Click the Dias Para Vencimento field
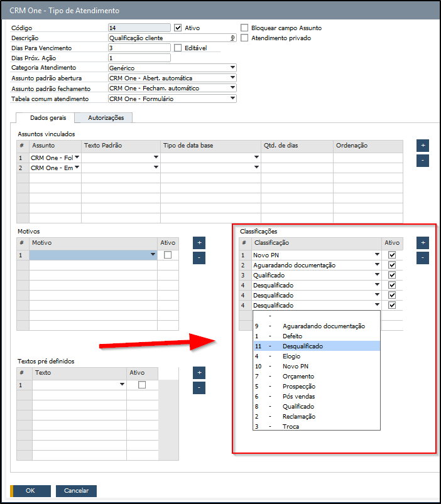Viewport: 441px width, 504px height. coord(139,48)
